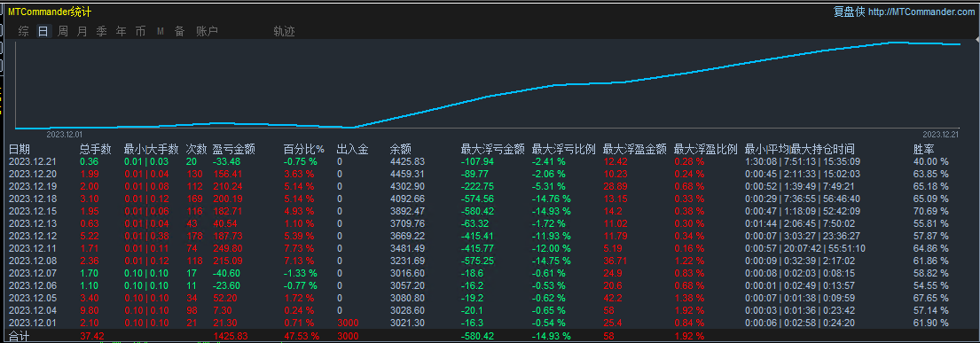The image size is (980, 343).
Task: Click the total lots 37.42 cell
Action: pyautogui.click(x=91, y=336)
